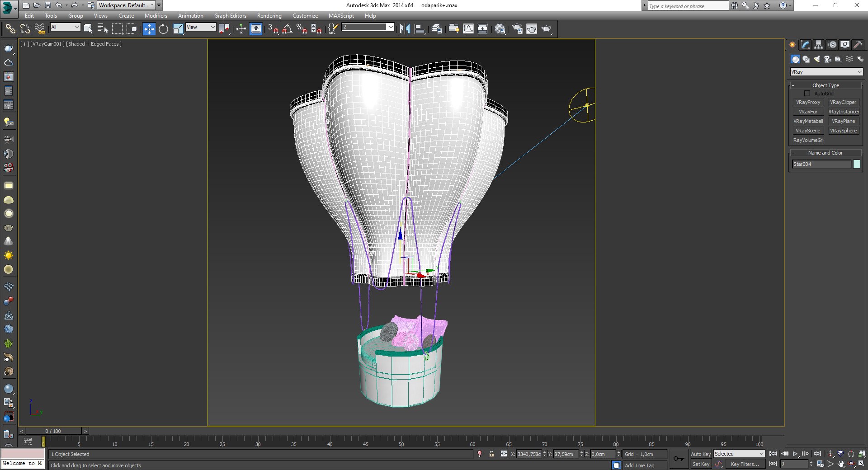Click the Unlink Selection tool
This screenshot has height=470, width=868.
coord(25,29)
